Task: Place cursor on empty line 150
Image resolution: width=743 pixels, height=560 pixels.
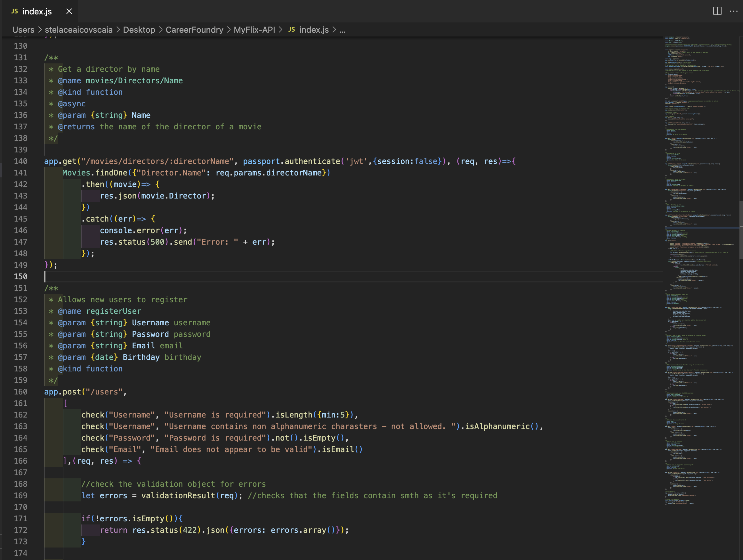Action: [353, 276]
